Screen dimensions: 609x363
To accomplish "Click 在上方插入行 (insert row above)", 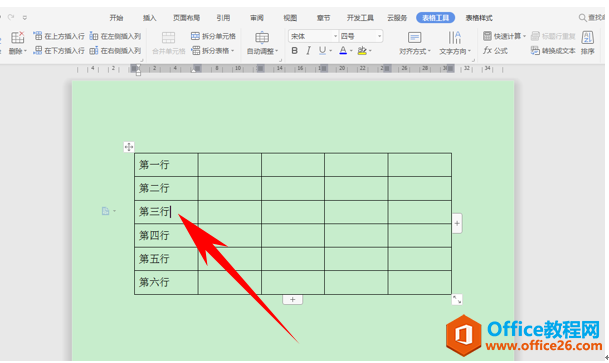I will coord(59,36).
